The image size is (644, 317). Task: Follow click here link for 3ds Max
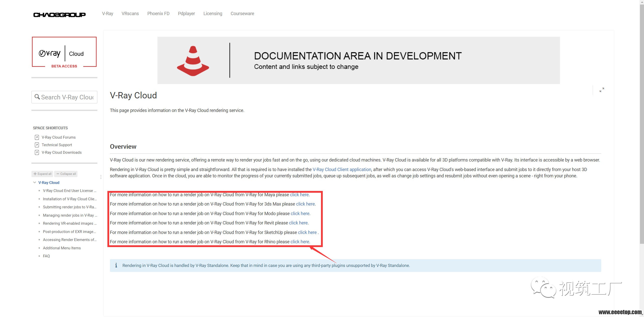coord(305,204)
